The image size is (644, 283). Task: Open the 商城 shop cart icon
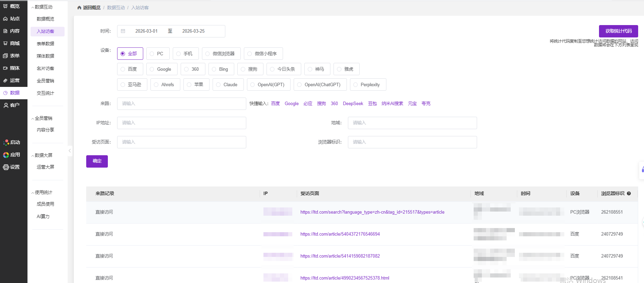pos(5,43)
